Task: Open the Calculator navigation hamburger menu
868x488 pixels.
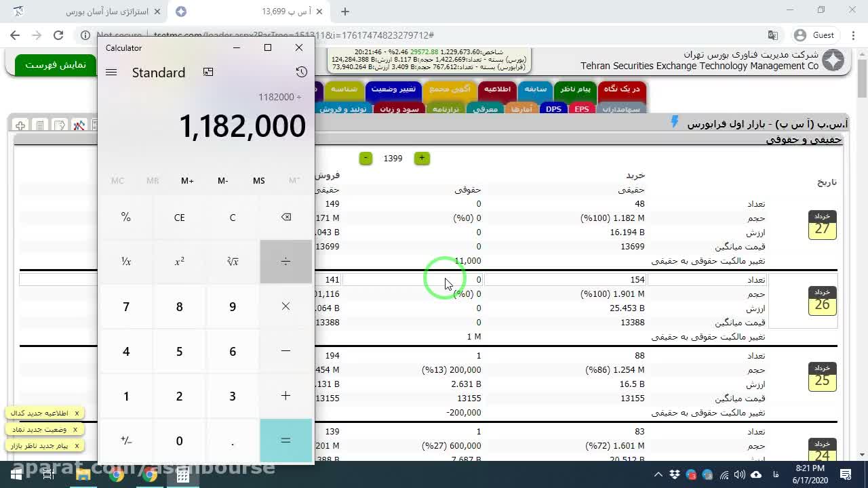Action: click(x=111, y=73)
